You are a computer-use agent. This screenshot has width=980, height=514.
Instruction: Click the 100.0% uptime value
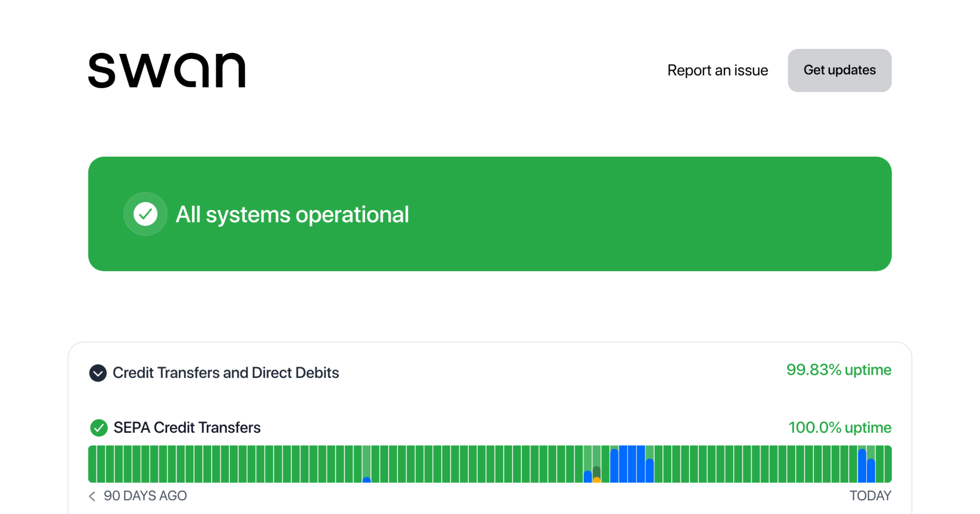[840, 428]
